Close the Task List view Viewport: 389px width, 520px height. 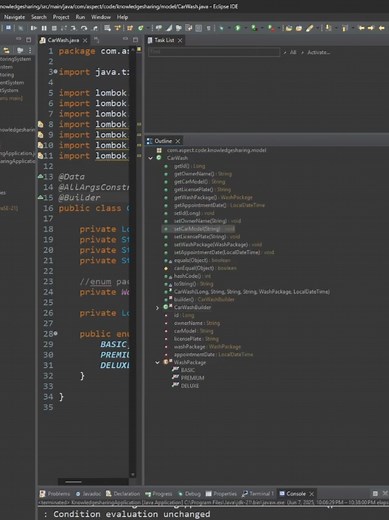point(180,40)
